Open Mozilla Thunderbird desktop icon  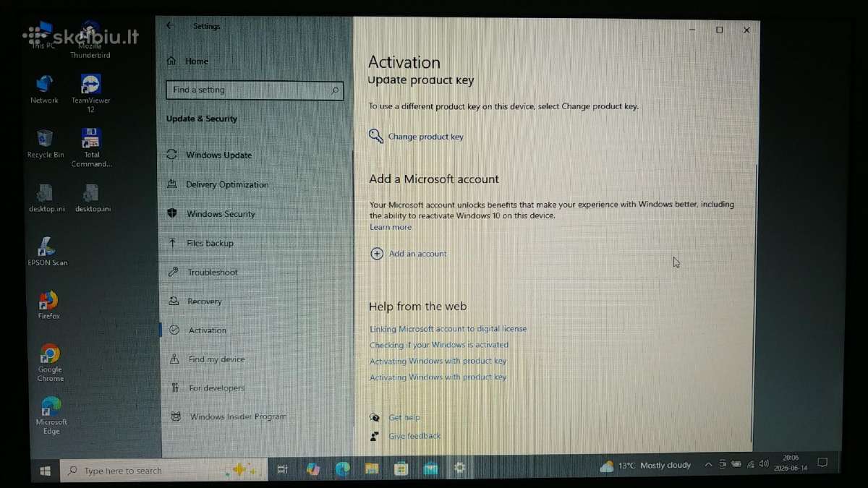[x=90, y=40]
